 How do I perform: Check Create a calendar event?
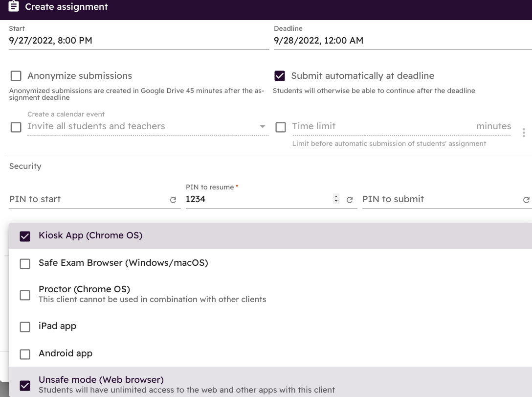point(16,127)
